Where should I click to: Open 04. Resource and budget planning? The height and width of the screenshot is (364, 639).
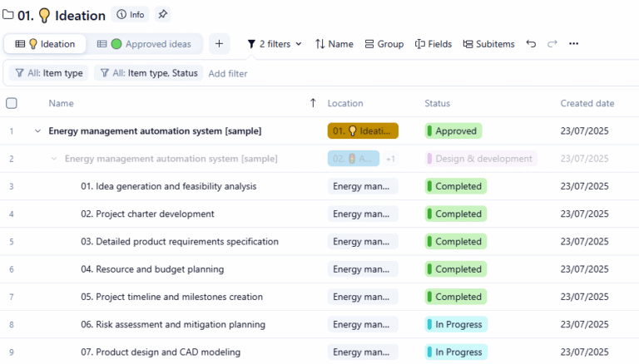(152, 269)
